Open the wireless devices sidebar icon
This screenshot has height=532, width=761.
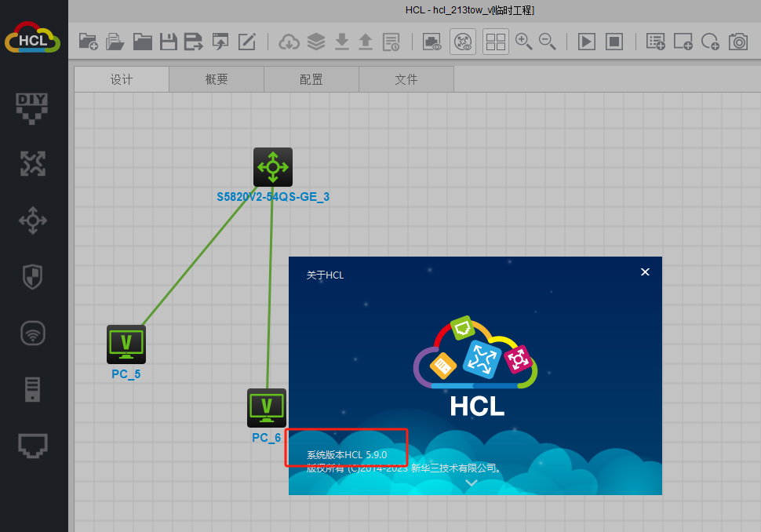(32, 333)
